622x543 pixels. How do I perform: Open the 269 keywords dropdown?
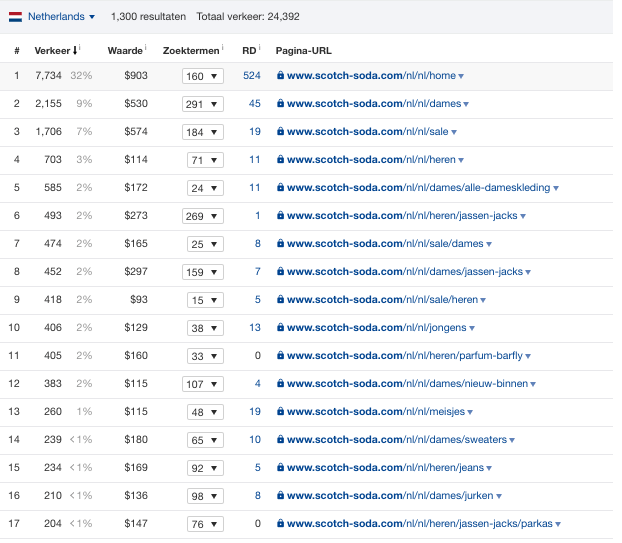(x=203, y=216)
